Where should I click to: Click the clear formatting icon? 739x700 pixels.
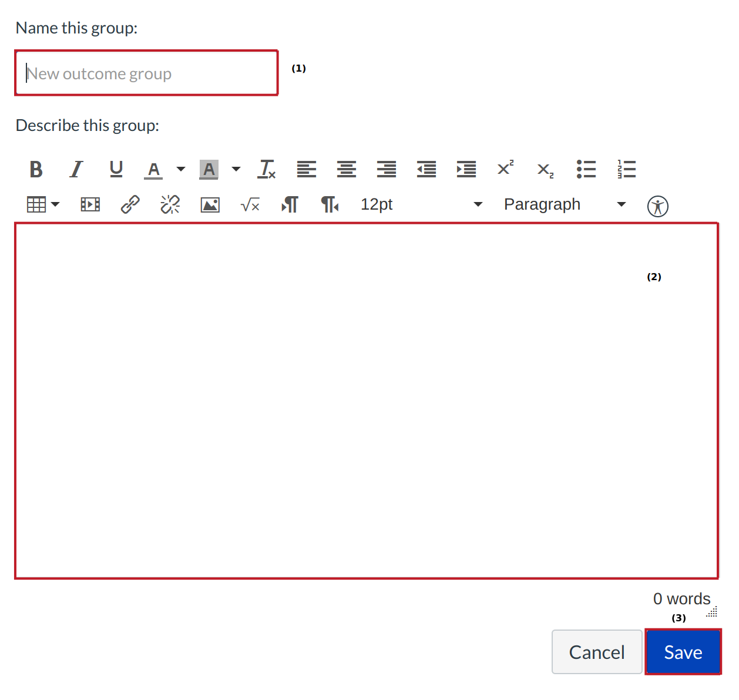click(267, 169)
